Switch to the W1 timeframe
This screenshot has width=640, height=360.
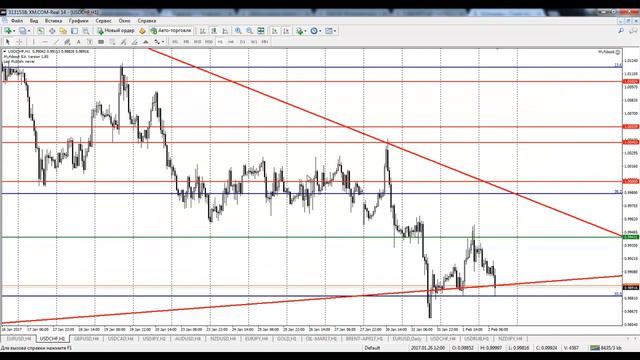click(x=253, y=42)
